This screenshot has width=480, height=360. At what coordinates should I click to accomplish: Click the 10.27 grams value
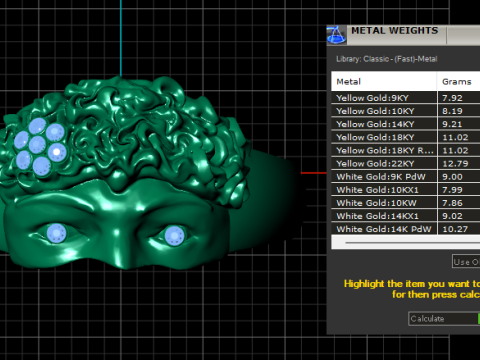pyautogui.click(x=455, y=229)
